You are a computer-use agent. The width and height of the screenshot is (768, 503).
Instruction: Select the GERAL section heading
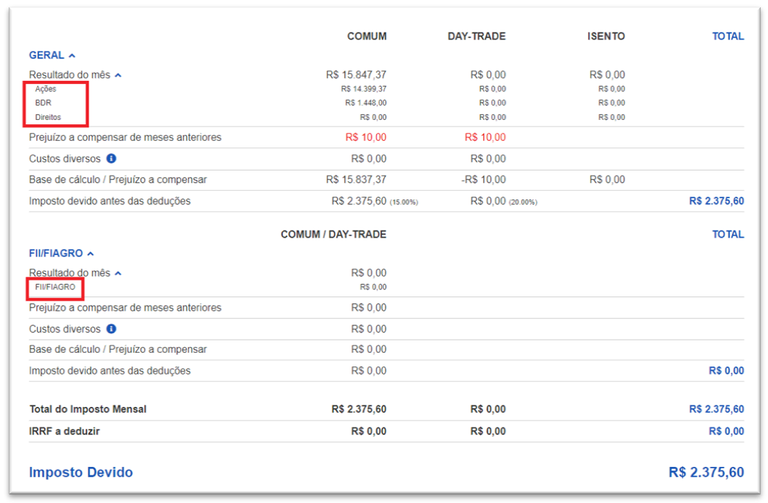point(47,55)
